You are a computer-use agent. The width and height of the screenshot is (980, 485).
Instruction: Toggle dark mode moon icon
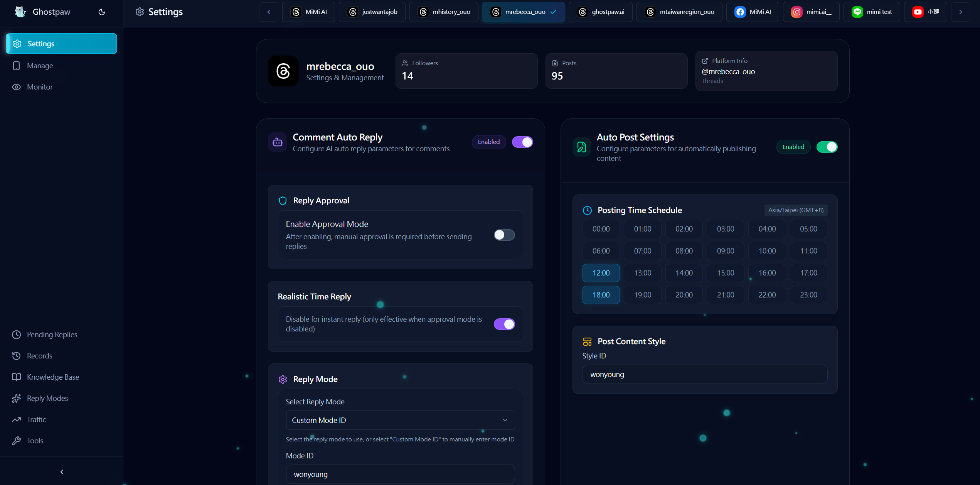(102, 12)
